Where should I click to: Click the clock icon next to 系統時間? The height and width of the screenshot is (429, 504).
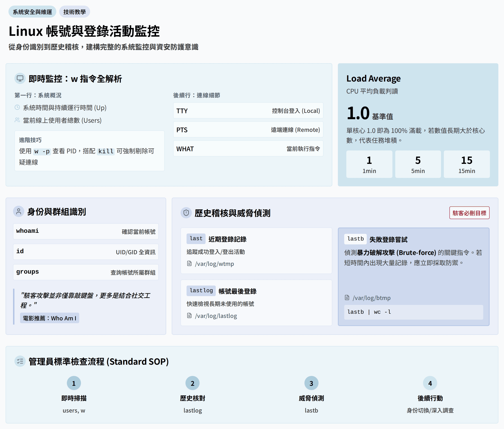pos(17,107)
